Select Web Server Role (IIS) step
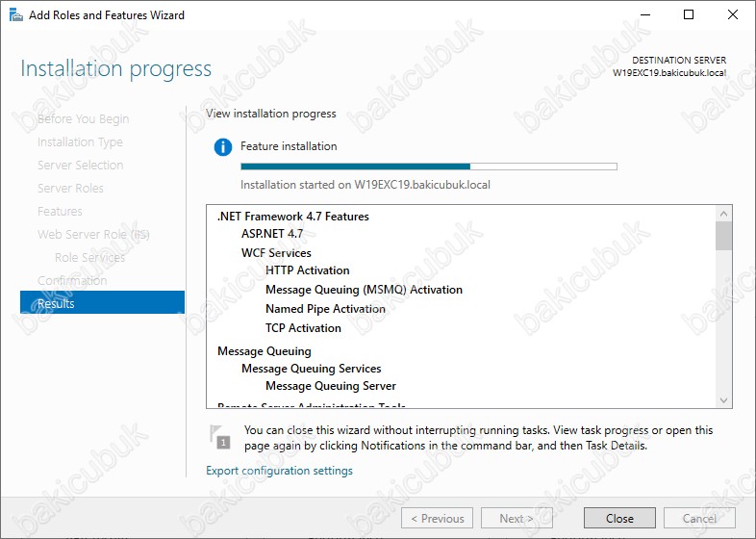Screen dimensions: 756x539 pyautogui.click(x=93, y=235)
